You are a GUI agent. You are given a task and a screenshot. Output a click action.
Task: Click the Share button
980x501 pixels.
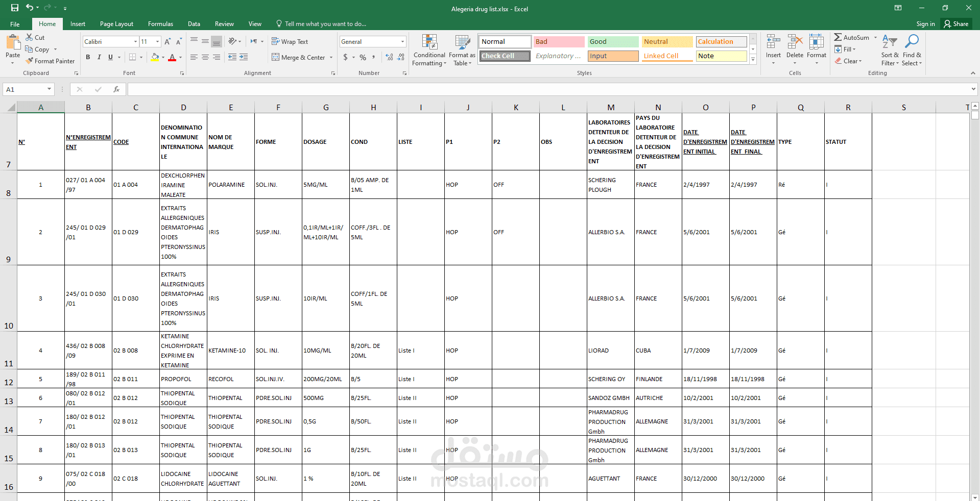pyautogui.click(x=956, y=24)
